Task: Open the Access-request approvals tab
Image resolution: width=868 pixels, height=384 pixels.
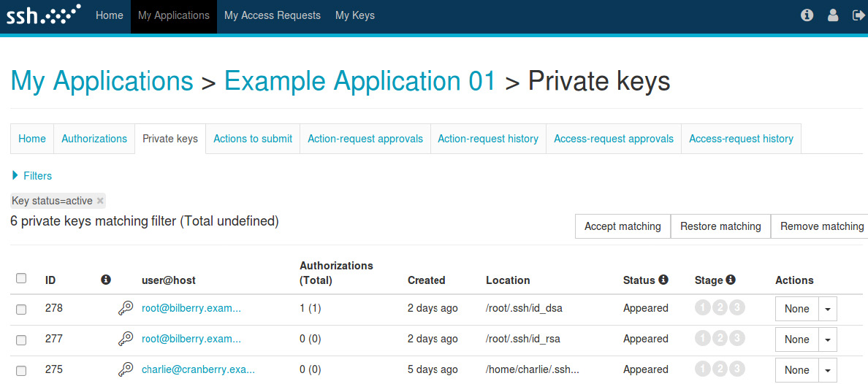Action: tap(614, 139)
